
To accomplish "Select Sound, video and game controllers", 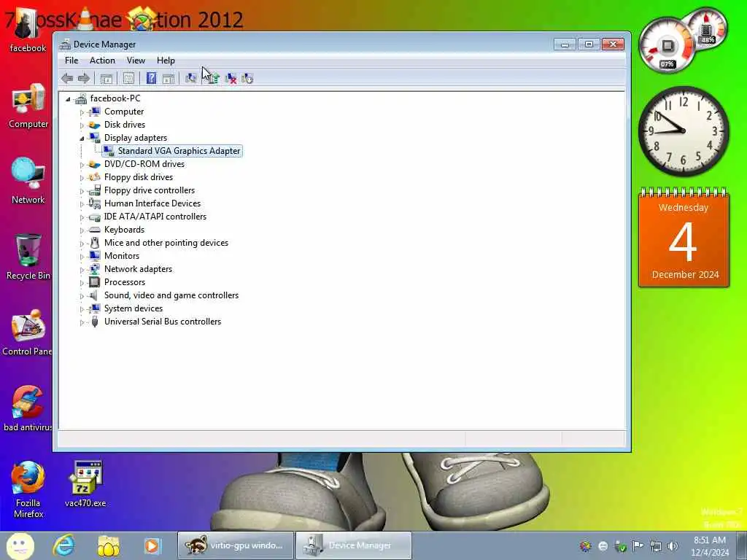I will click(171, 295).
